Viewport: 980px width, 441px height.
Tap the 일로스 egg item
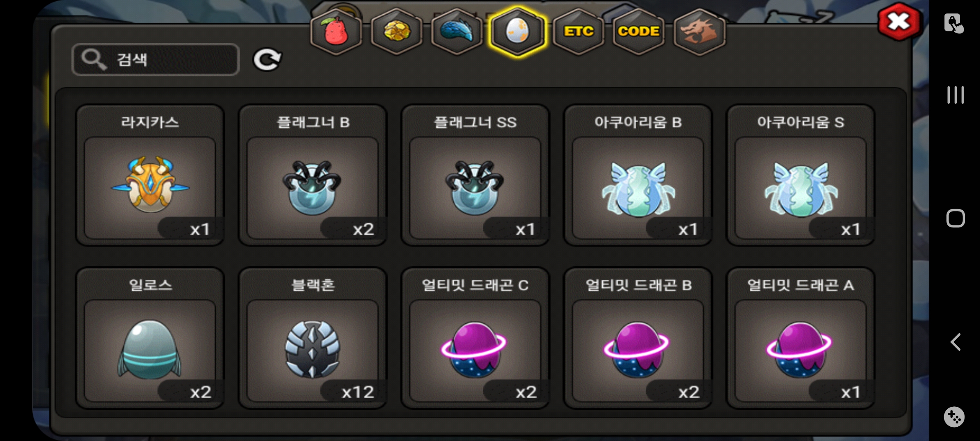click(150, 338)
